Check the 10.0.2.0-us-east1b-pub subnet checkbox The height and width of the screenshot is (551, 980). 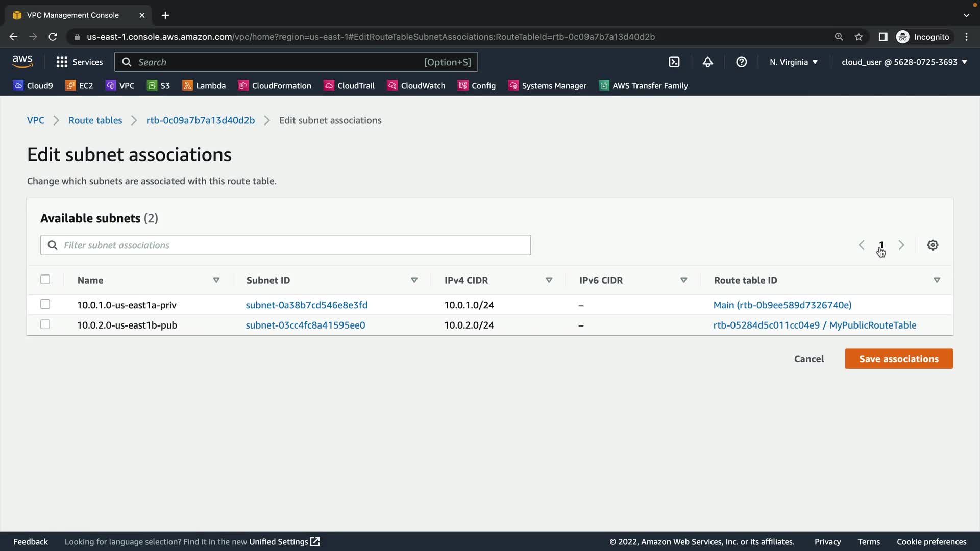45,325
